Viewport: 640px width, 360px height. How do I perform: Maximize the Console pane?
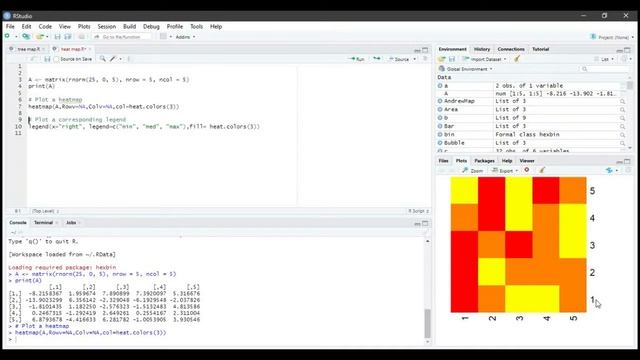(x=425, y=223)
